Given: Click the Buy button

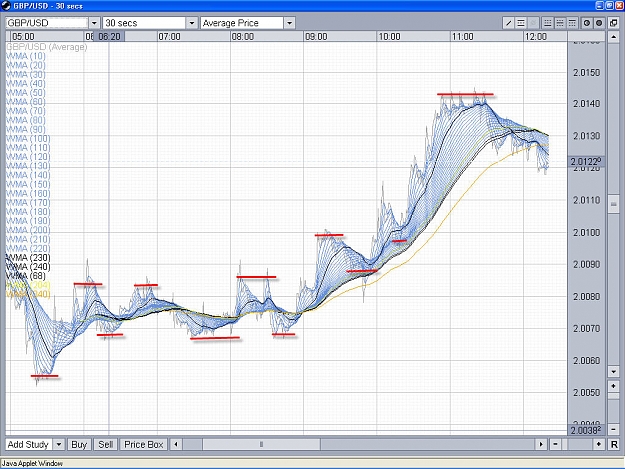Looking at the screenshot, I should click(x=79, y=444).
